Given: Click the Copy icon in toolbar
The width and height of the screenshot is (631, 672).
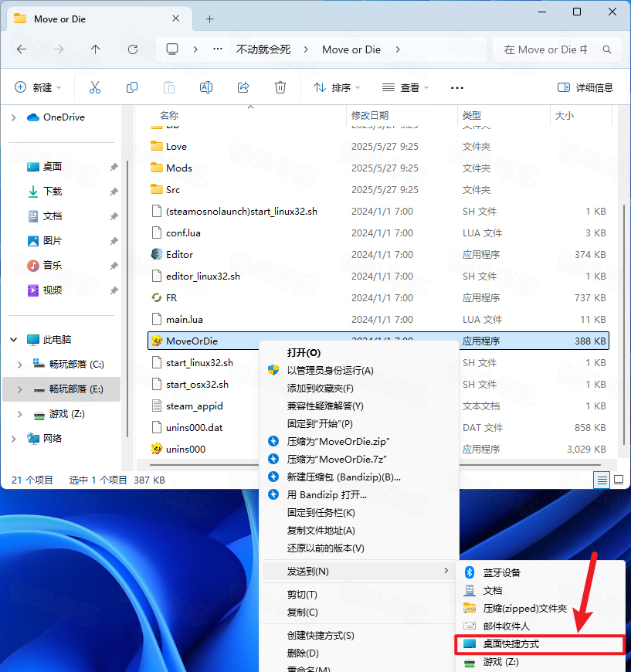Looking at the screenshot, I should pyautogui.click(x=132, y=87).
